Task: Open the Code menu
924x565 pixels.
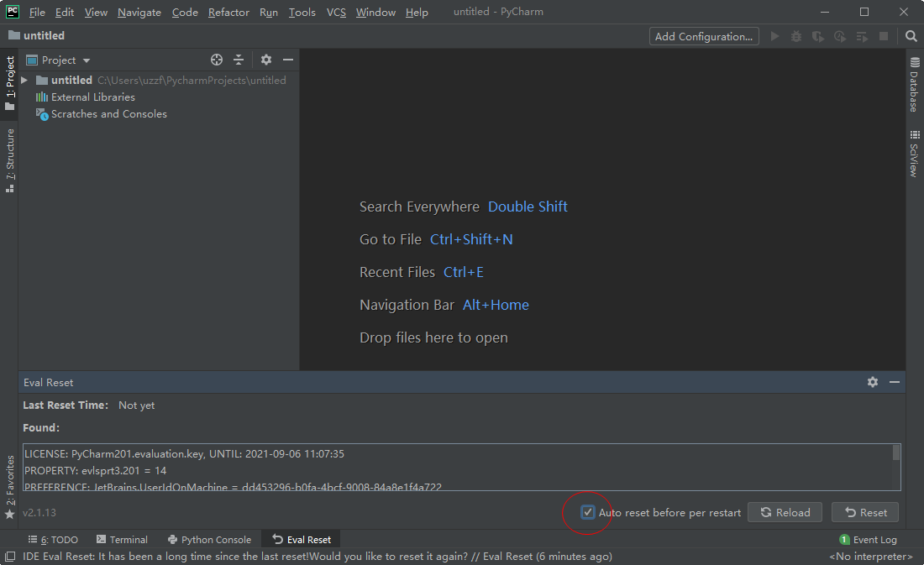Action: tap(185, 13)
